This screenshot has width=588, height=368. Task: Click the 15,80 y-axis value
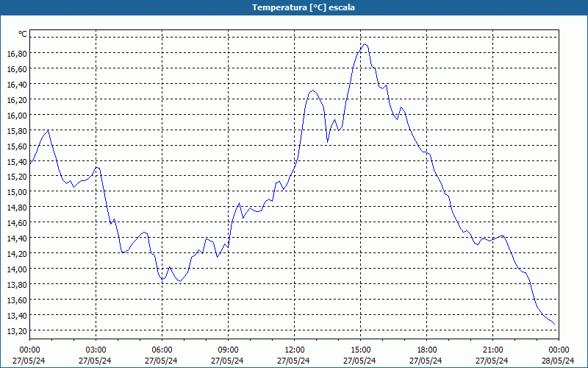tap(17, 131)
